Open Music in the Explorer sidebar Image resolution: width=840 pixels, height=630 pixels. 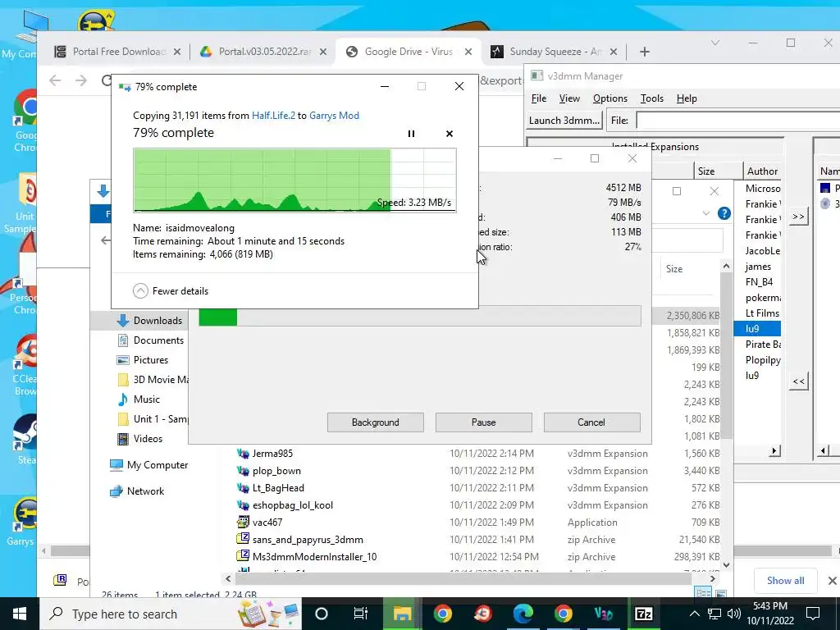tap(139, 399)
